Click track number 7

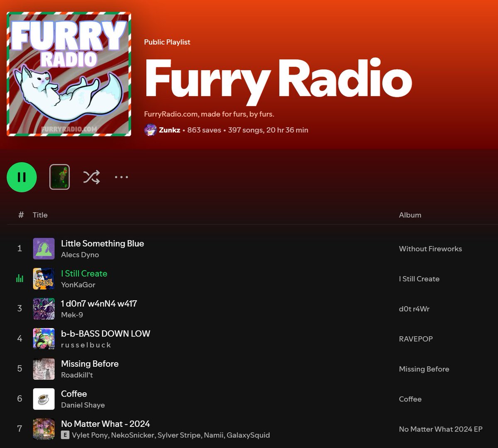coord(20,429)
